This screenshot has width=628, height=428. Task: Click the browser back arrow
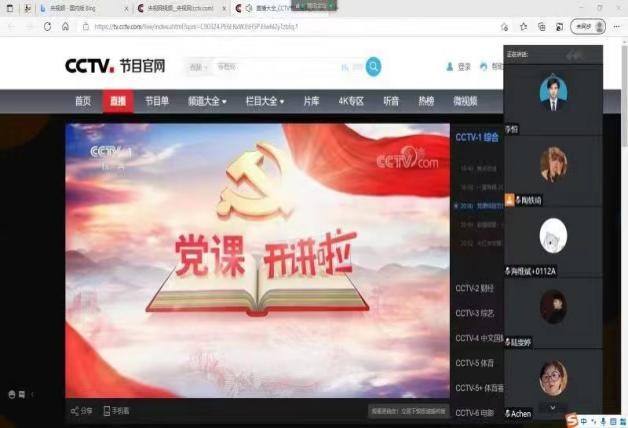pyautogui.click(x=11, y=26)
